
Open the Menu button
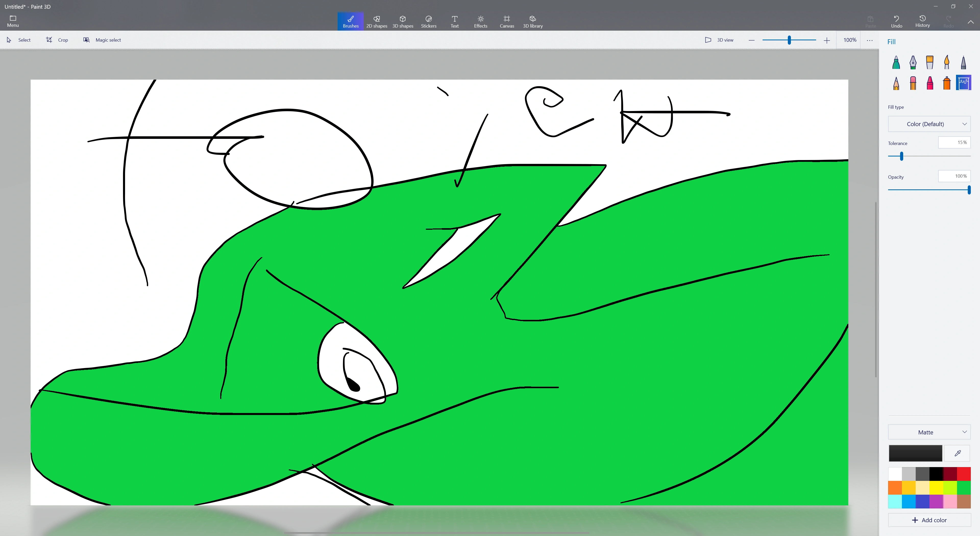pos(13,21)
